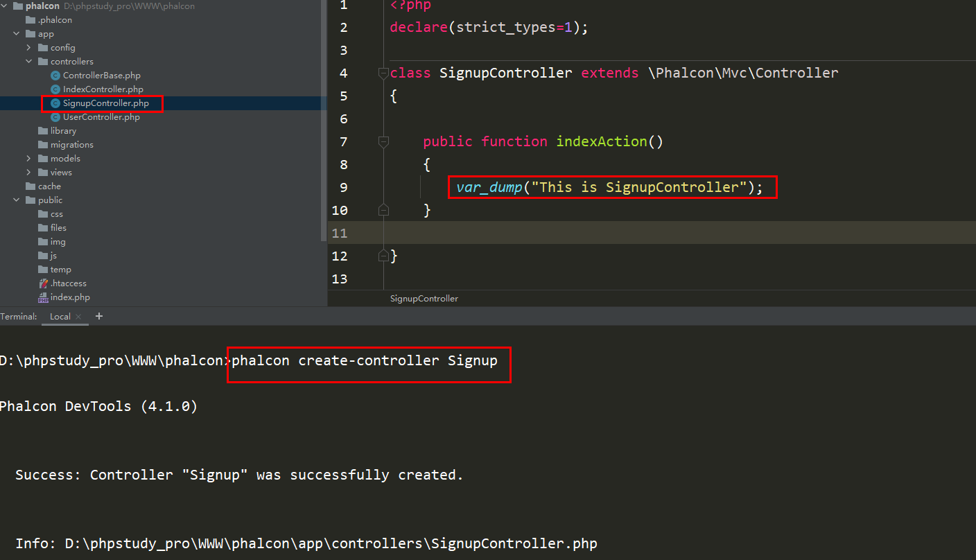Click the temp folder icon

tap(43, 270)
